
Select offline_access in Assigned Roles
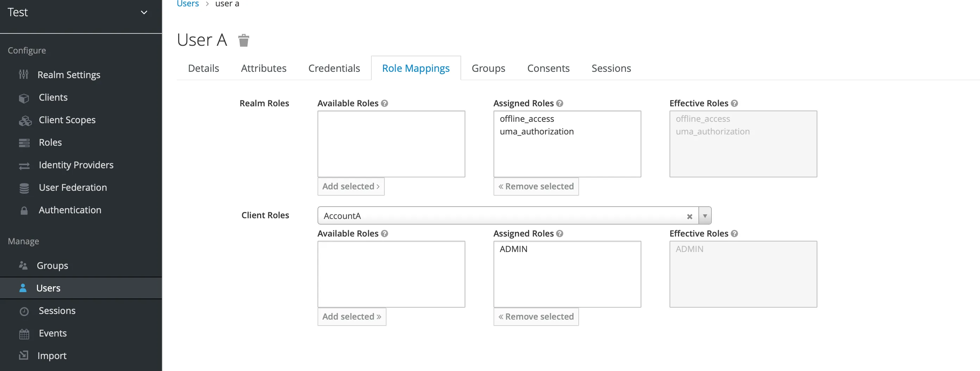click(x=527, y=119)
